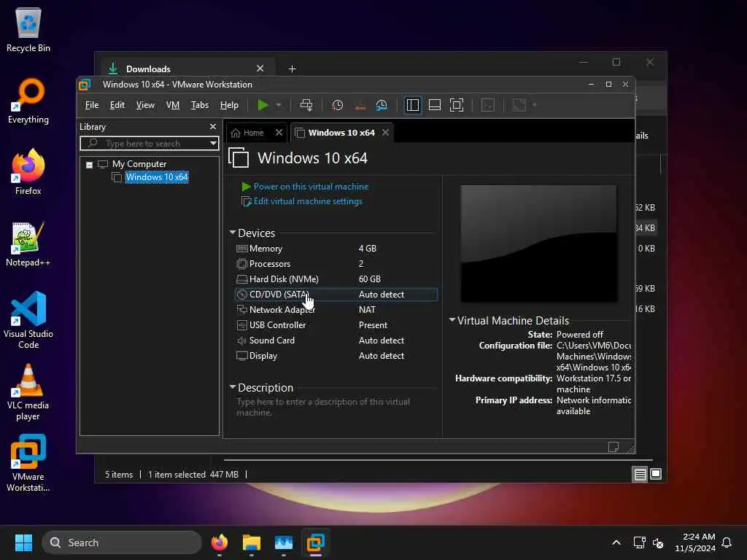Open the VM menu
Viewport: 747px width, 560px height.
(172, 105)
